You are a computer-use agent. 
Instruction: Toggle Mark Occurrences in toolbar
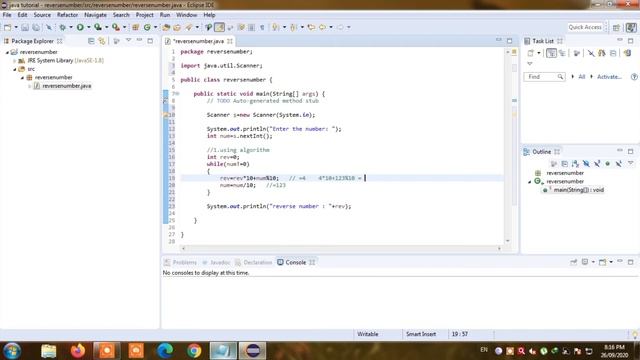pos(219,27)
